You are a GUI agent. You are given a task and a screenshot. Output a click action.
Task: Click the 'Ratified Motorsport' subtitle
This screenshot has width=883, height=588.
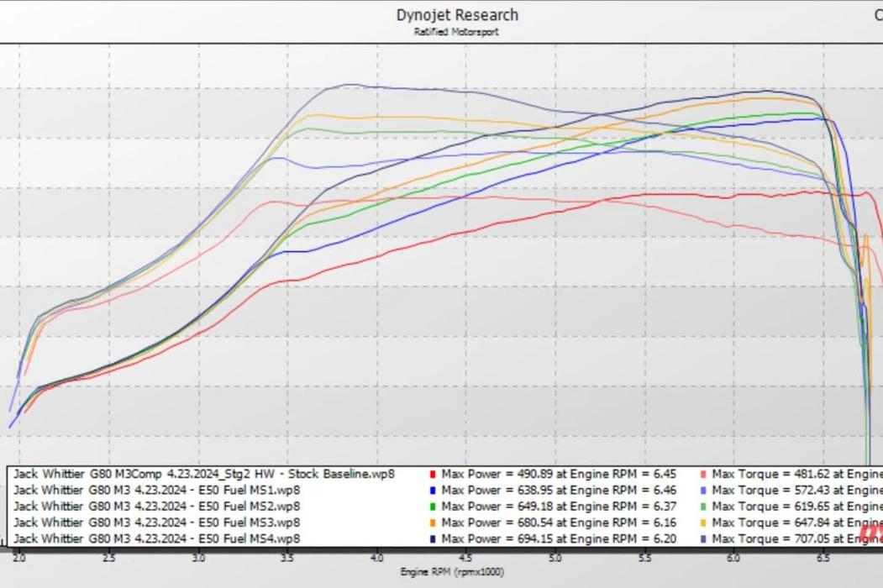[457, 32]
